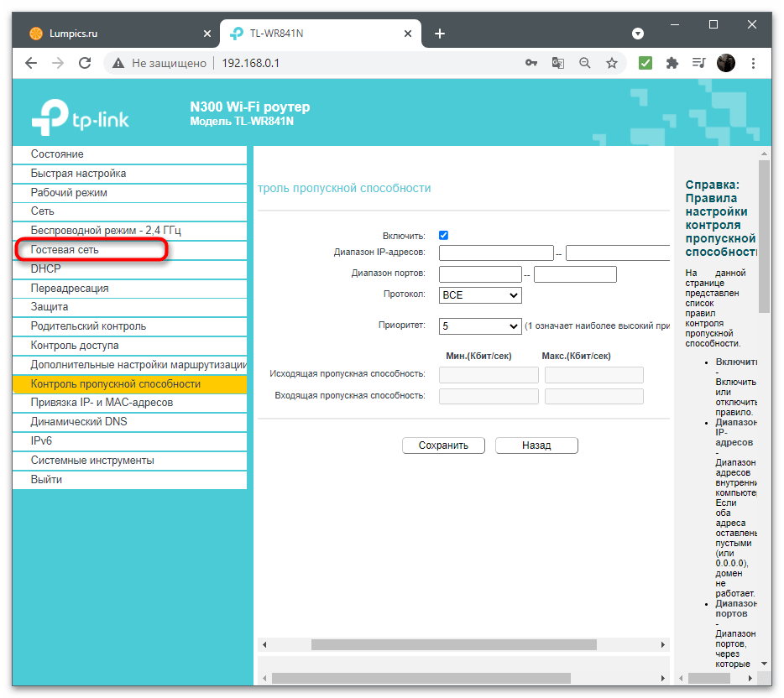Close the TL-WR841N tab
Image resolution: width=784 pixels, height=698 pixels.
pyautogui.click(x=408, y=34)
